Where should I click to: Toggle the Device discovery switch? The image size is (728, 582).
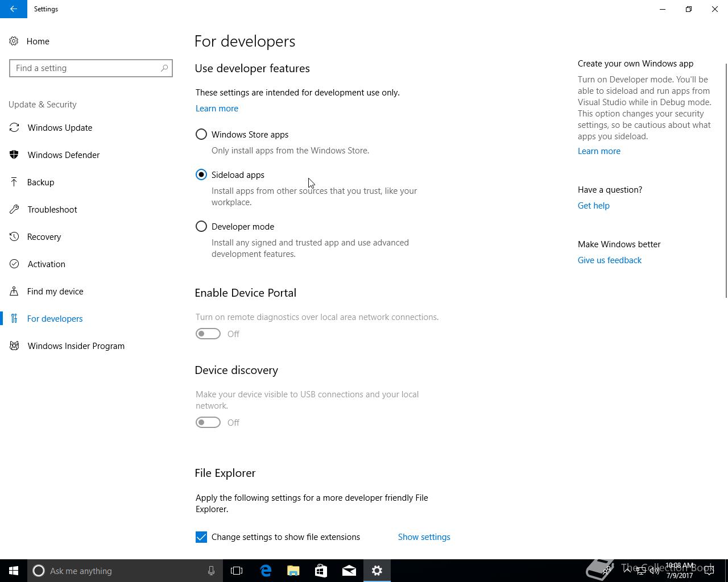point(208,422)
